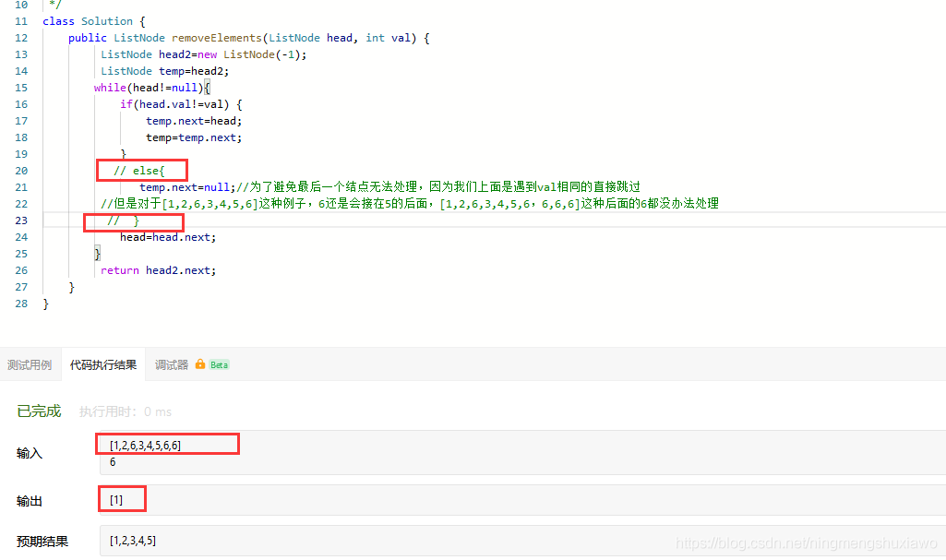The height and width of the screenshot is (560, 946).
Task: Click the comment line starting //但是对于
Action: [x=410, y=204]
